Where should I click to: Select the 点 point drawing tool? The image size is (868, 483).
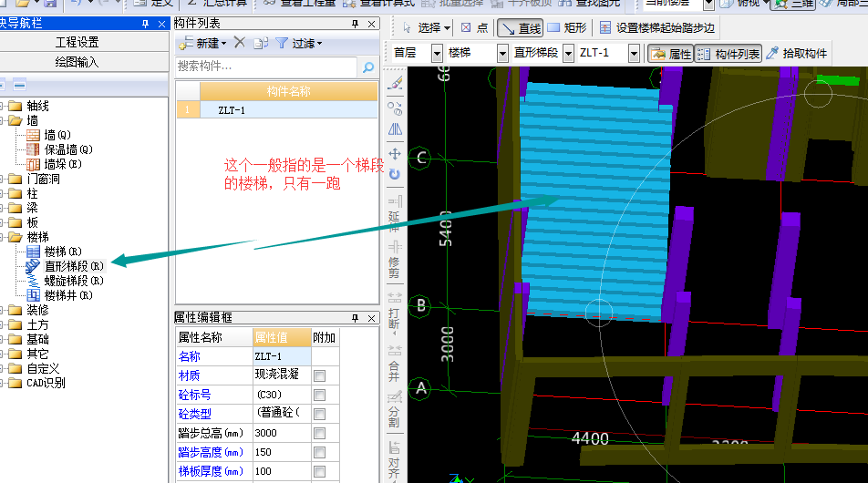(x=475, y=27)
